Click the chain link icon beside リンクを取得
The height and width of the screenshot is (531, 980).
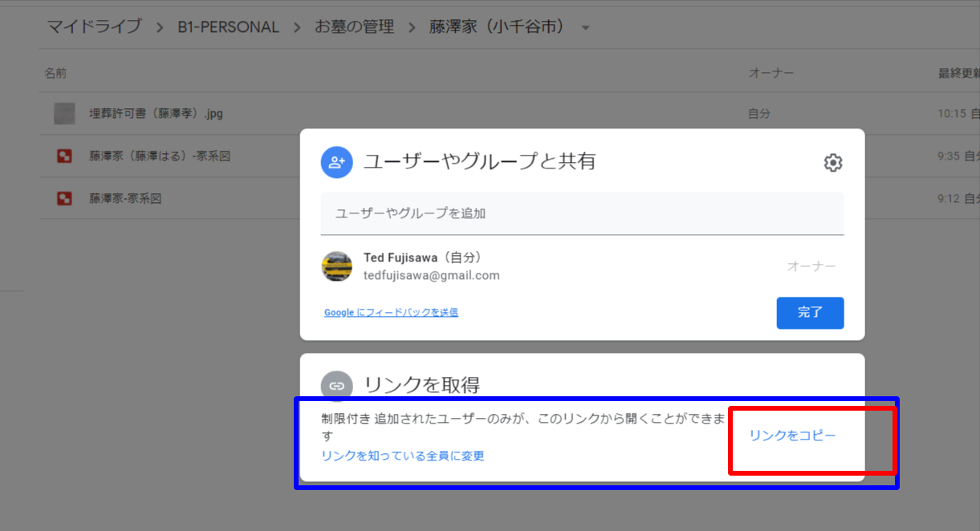tap(336, 385)
